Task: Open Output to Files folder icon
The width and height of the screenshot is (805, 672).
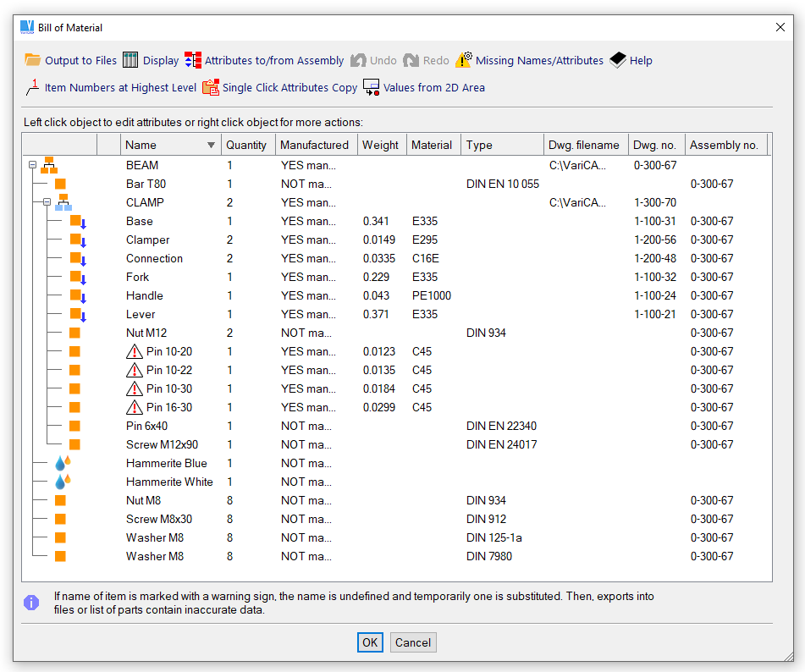Action: (33, 60)
